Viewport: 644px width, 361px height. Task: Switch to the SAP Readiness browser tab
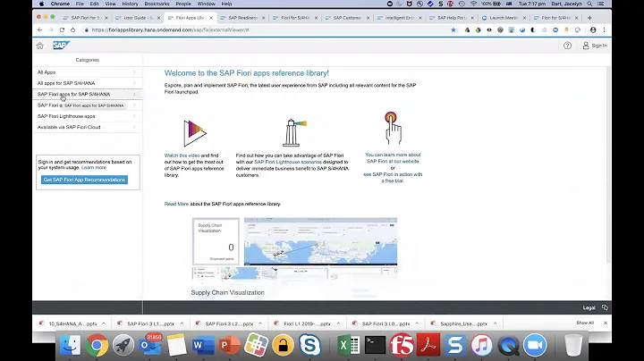tap(242, 18)
